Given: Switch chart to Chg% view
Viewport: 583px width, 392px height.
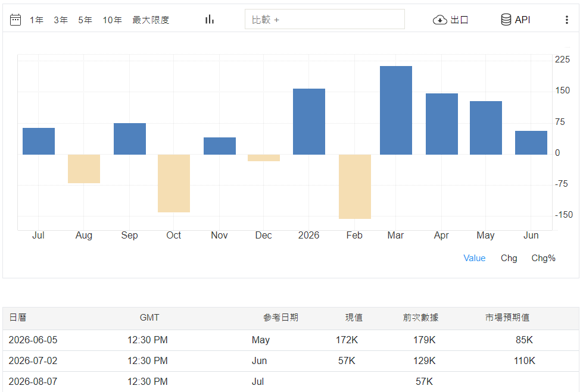Looking at the screenshot, I should pyautogui.click(x=543, y=258).
